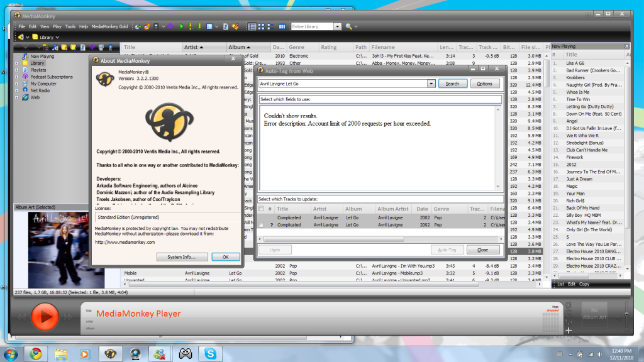644x362 pixels.
Task: Expand the Library node in the tree
Action: 17,63
